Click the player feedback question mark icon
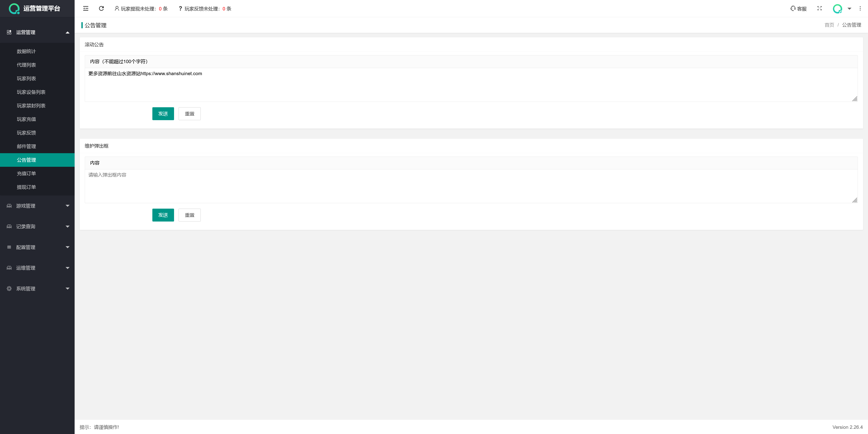The width and height of the screenshot is (868, 434). [180, 8]
